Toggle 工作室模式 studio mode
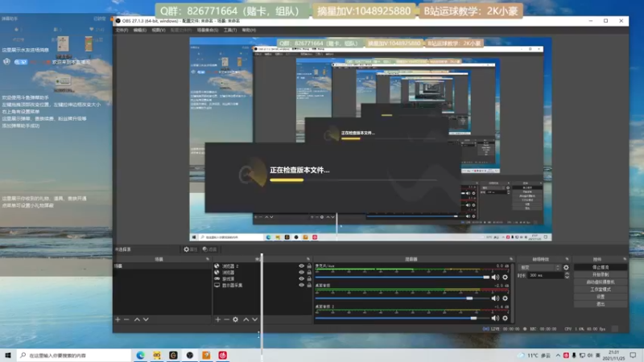Image resolution: width=644 pixels, height=362 pixels. coord(601,290)
